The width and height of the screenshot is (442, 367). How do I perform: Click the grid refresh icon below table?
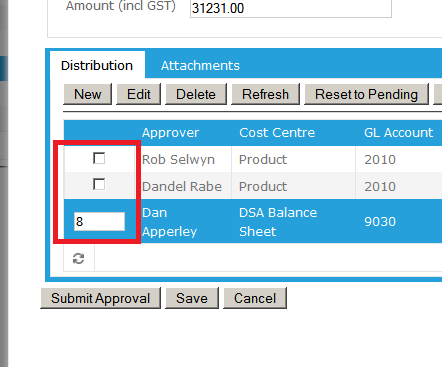(x=79, y=258)
